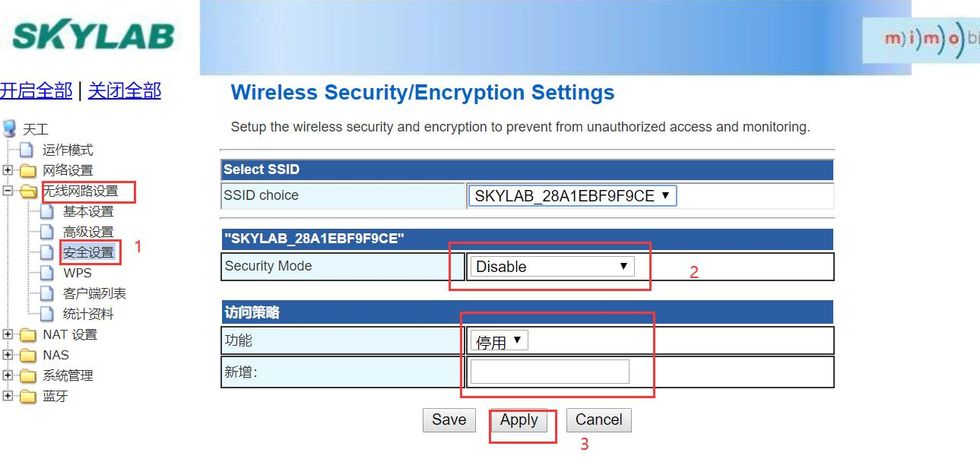Click the 蓝牙 folder icon
This screenshot has height=459, width=980.
tap(28, 396)
